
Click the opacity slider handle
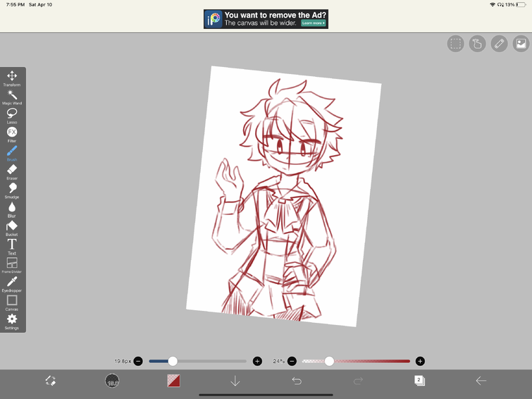click(329, 362)
